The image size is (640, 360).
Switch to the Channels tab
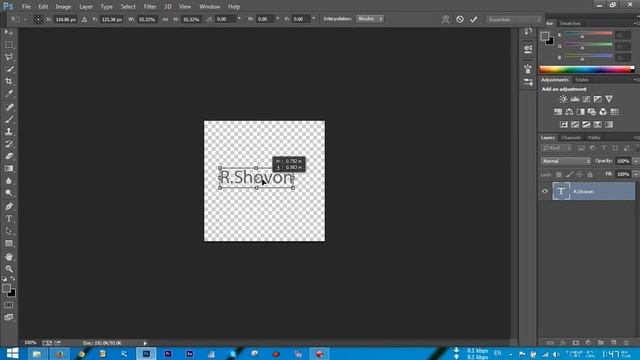pos(571,138)
